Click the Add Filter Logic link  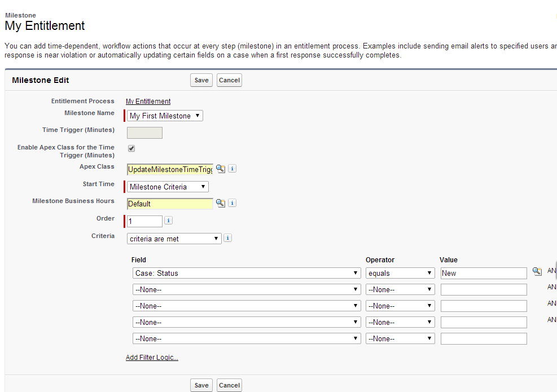pos(152,358)
